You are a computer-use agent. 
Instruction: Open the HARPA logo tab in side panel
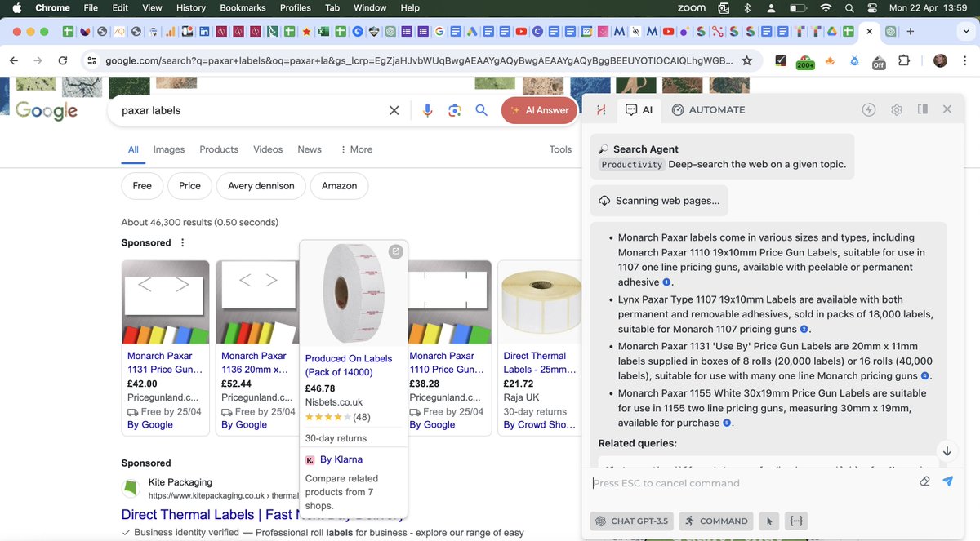pyautogui.click(x=601, y=109)
